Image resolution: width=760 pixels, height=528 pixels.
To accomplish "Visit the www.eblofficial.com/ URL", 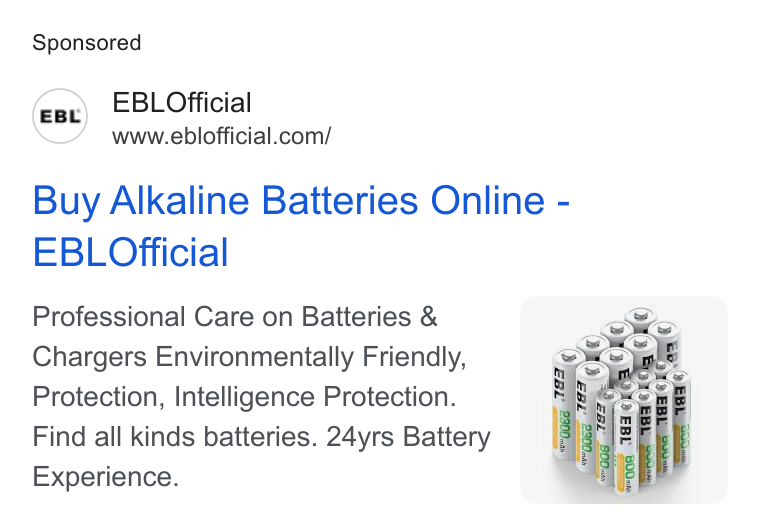I will [222, 136].
